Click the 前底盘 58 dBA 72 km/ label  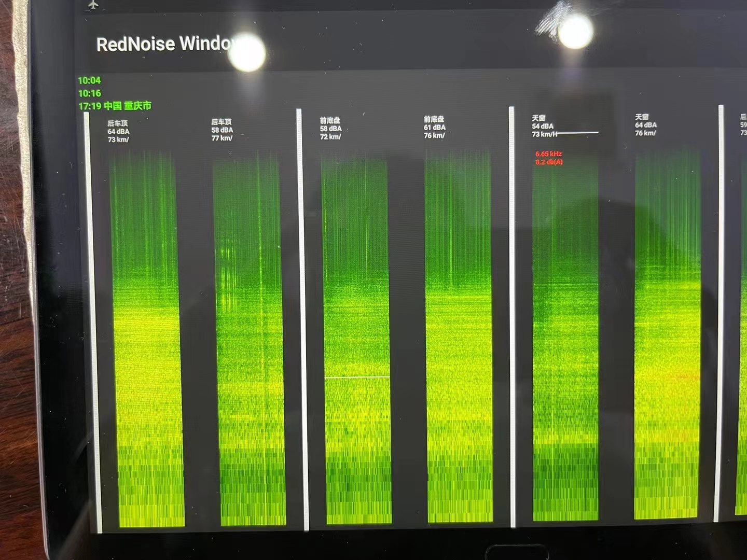click(331, 129)
